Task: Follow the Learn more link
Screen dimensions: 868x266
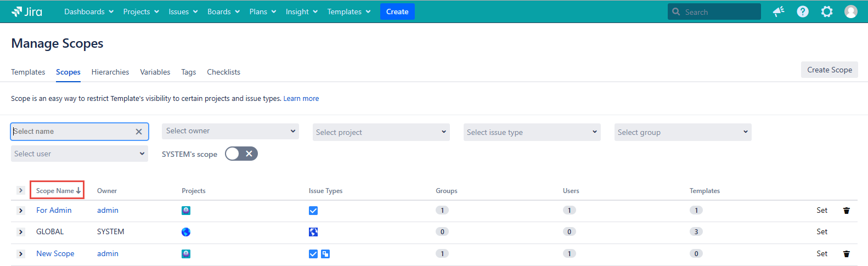Action: pos(301,99)
